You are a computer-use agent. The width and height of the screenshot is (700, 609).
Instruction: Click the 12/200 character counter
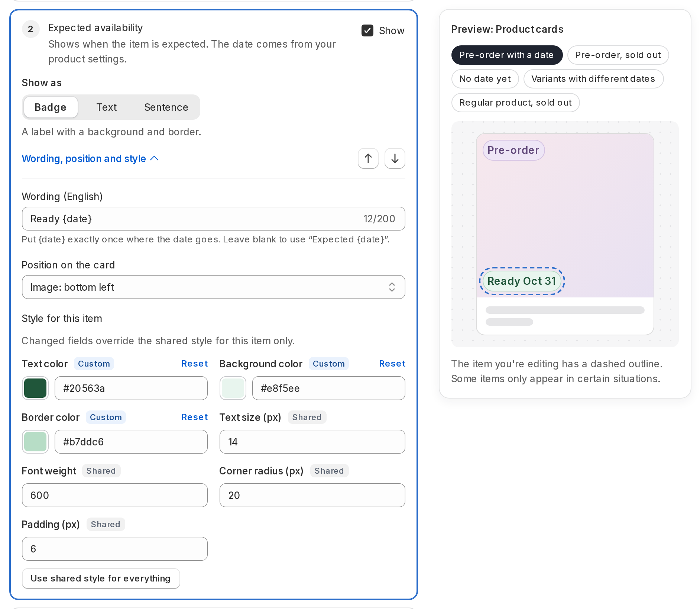[x=379, y=219]
